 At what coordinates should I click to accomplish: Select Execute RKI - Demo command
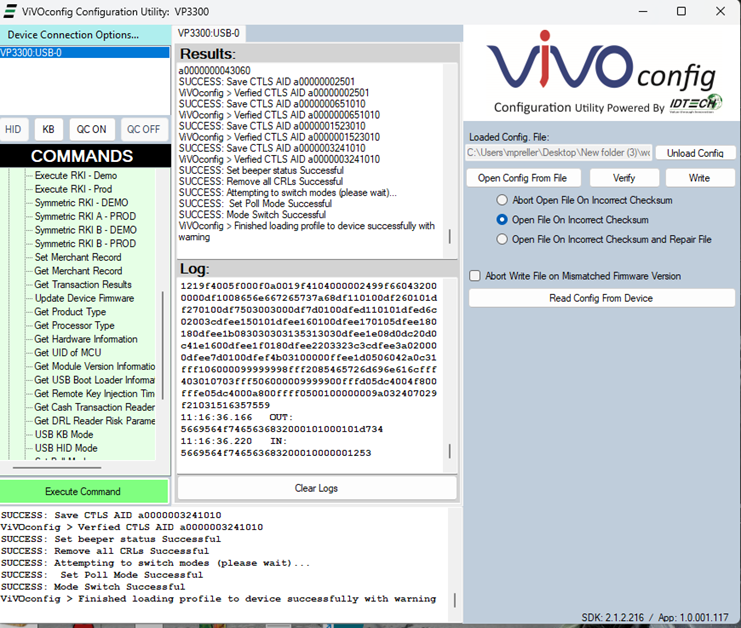coord(76,175)
